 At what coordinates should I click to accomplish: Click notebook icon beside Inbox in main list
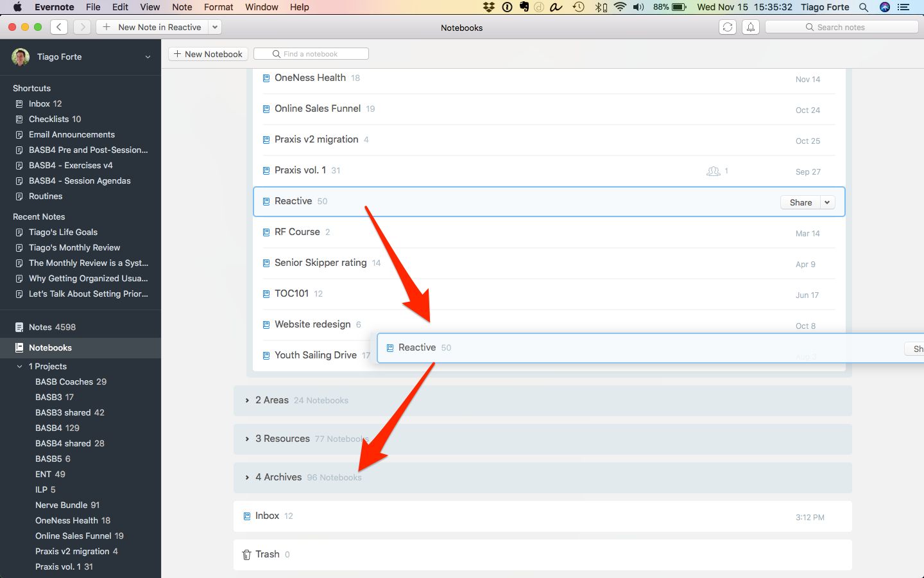pos(246,516)
